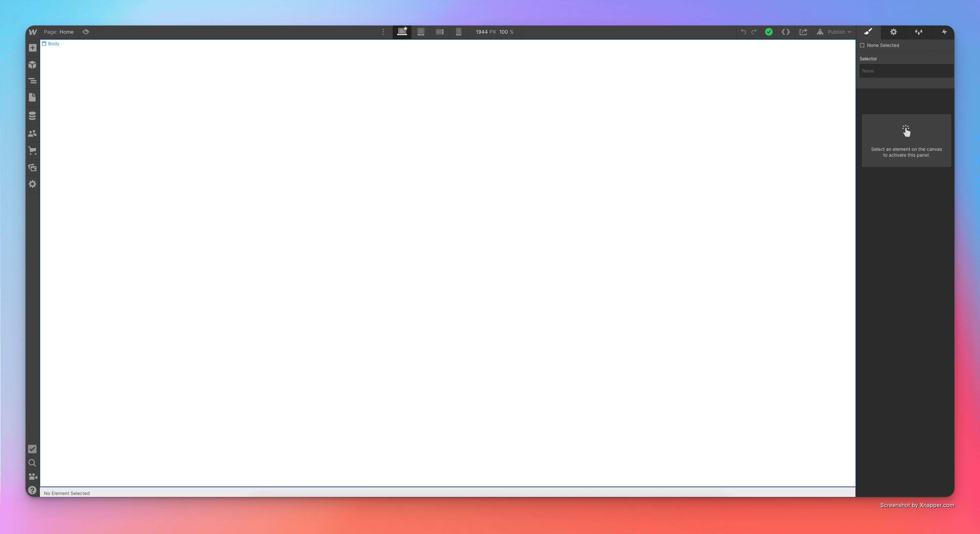This screenshot has width=980, height=534.
Task: Switch to the Interactions lightning tab
Action: click(944, 32)
